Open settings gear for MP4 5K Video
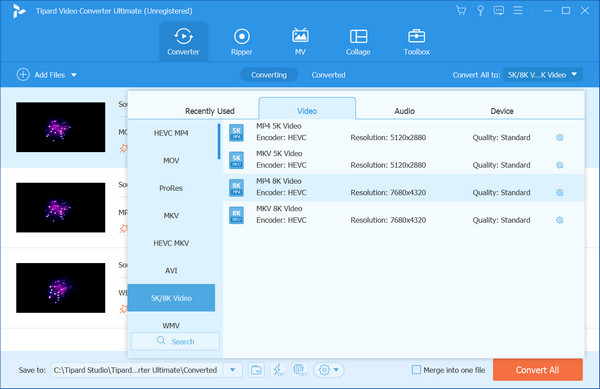Viewport: 600px width, 389px height. tap(559, 137)
